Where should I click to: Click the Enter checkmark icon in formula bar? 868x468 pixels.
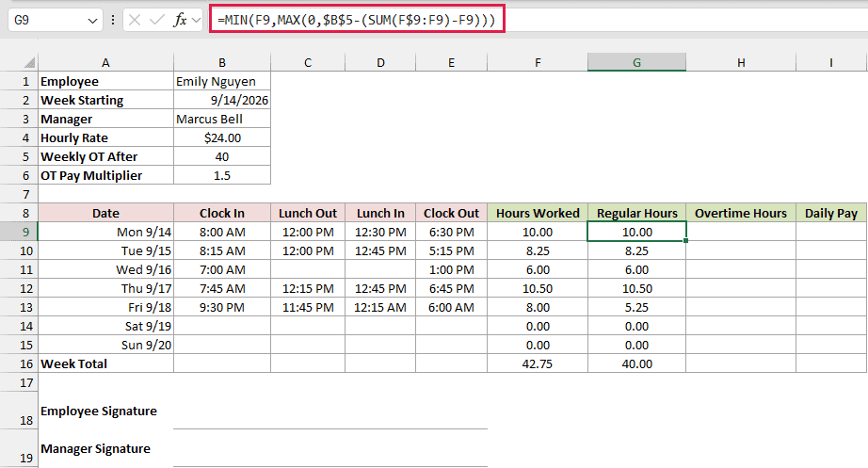click(156, 21)
